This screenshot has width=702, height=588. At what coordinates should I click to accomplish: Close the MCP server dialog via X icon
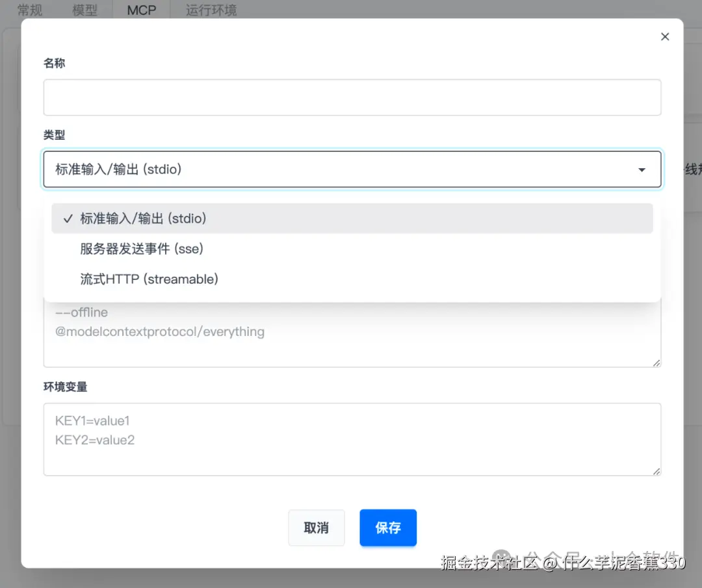coord(664,36)
